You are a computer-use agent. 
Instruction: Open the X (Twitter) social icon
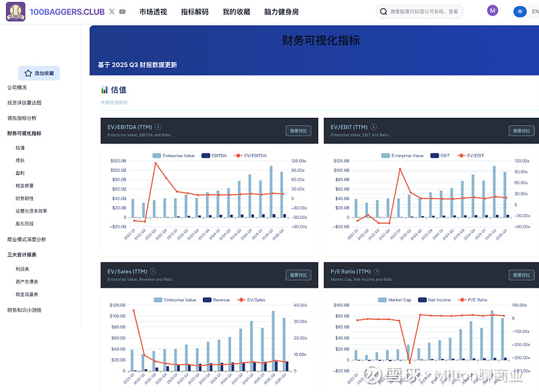click(x=112, y=11)
